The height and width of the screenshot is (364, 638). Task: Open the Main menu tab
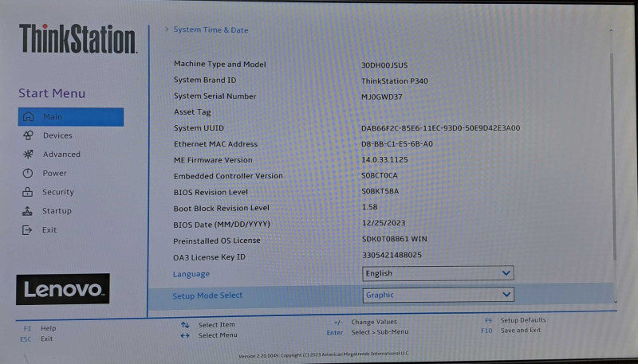point(71,117)
